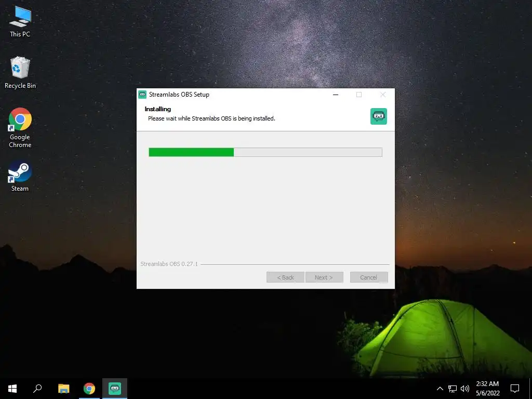Open network status tray icon
This screenshot has height=399, width=532.
(453, 389)
